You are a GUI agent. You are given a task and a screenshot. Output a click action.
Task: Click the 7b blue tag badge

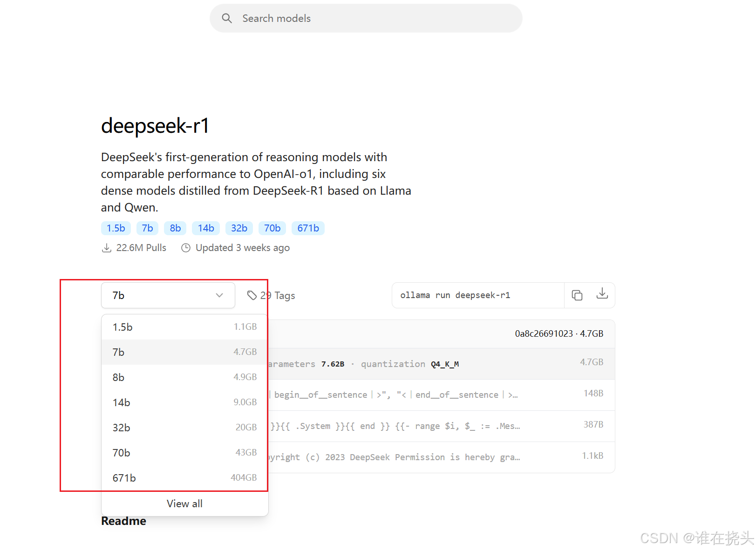coord(148,228)
